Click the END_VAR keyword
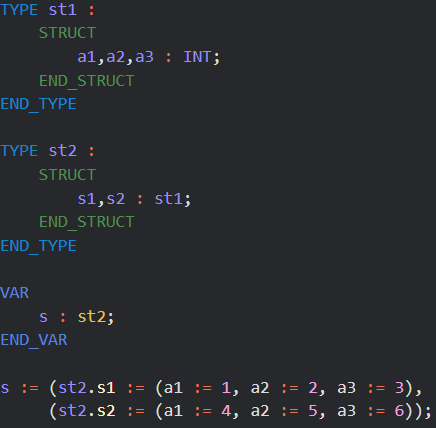The height and width of the screenshot is (428, 436). pyautogui.click(x=34, y=340)
